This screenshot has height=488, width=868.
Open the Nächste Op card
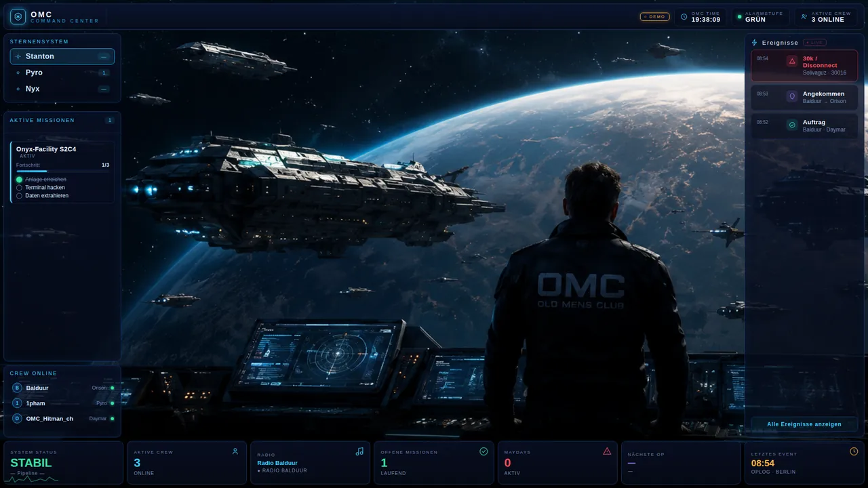click(x=681, y=463)
